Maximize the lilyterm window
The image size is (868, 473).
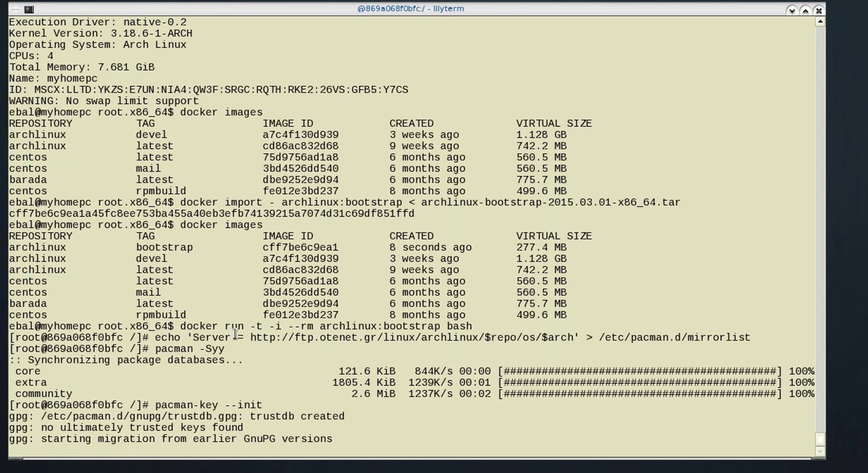click(805, 10)
